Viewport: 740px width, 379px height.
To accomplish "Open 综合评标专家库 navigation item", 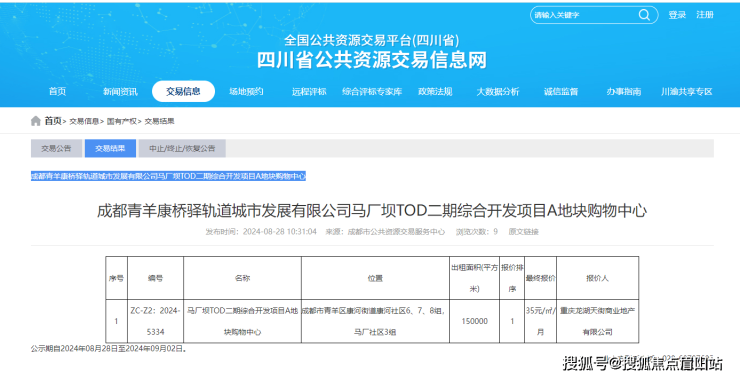I will 372,92.
